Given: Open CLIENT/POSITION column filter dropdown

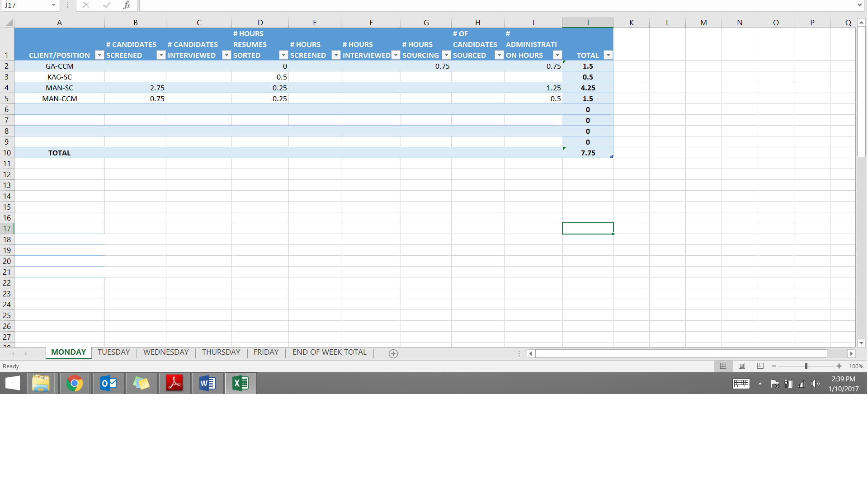Looking at the screenshot, I should (99, 55).
